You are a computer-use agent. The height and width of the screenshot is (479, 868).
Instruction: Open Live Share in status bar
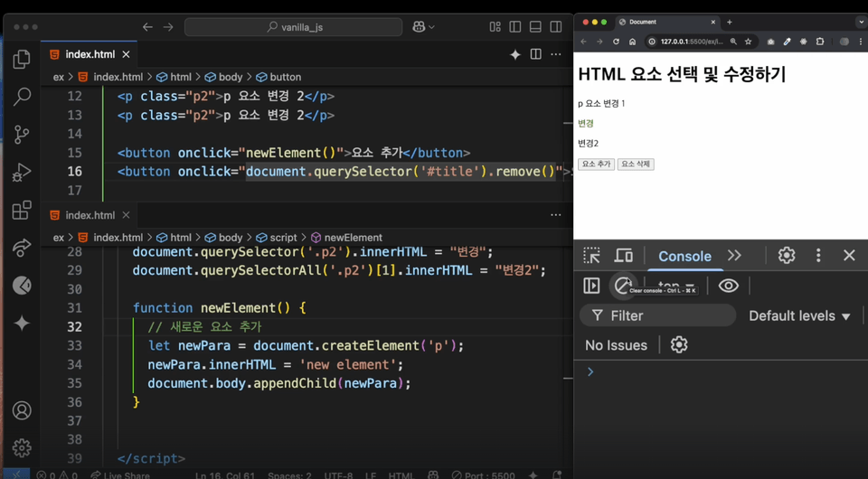point(120,474)
